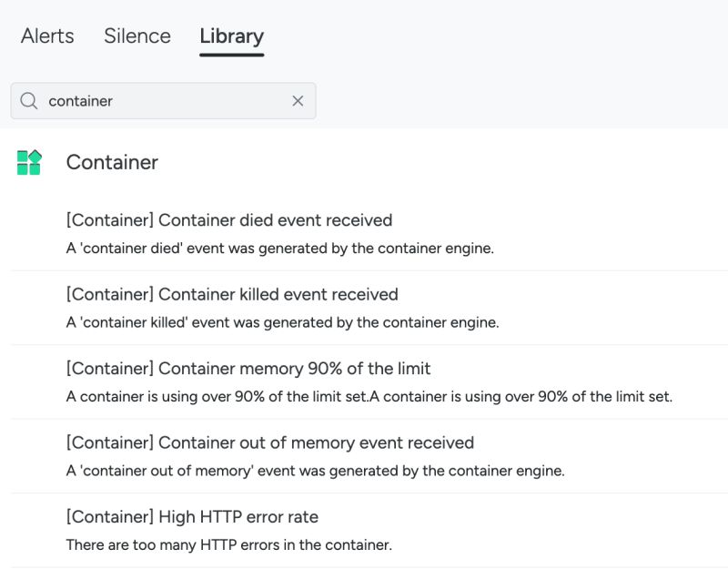This screenshot has height=569, width=728.
Task: Open the Library tab
Action: 231,36
